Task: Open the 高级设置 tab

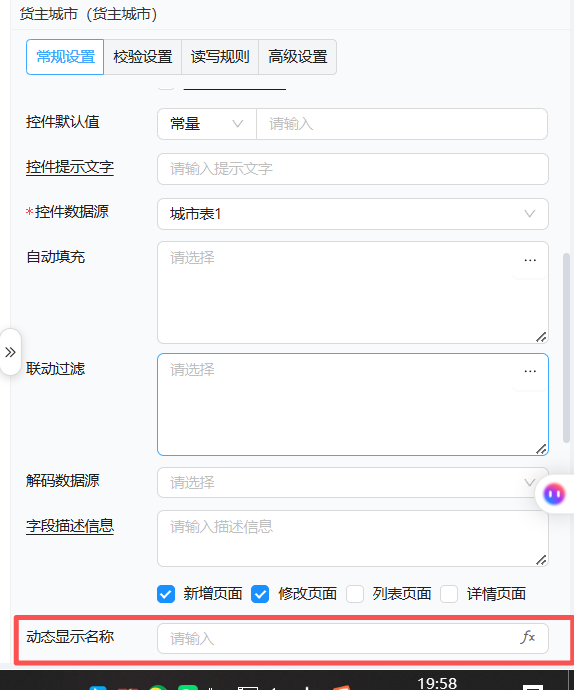Action: coord(298,57)
